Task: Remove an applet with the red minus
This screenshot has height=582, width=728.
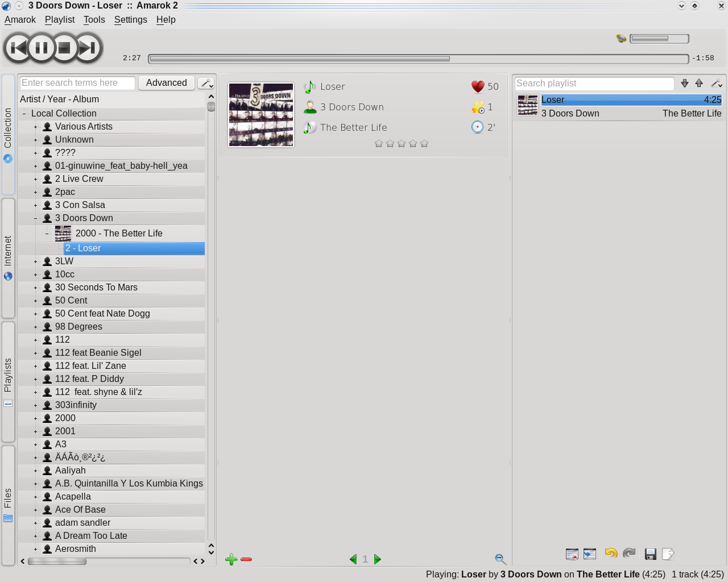Action: coord(246,559)
